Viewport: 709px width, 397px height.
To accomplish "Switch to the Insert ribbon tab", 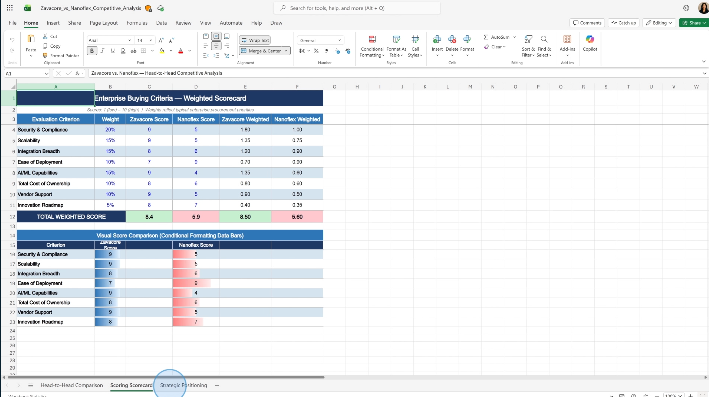I will [x=53, y=23].
